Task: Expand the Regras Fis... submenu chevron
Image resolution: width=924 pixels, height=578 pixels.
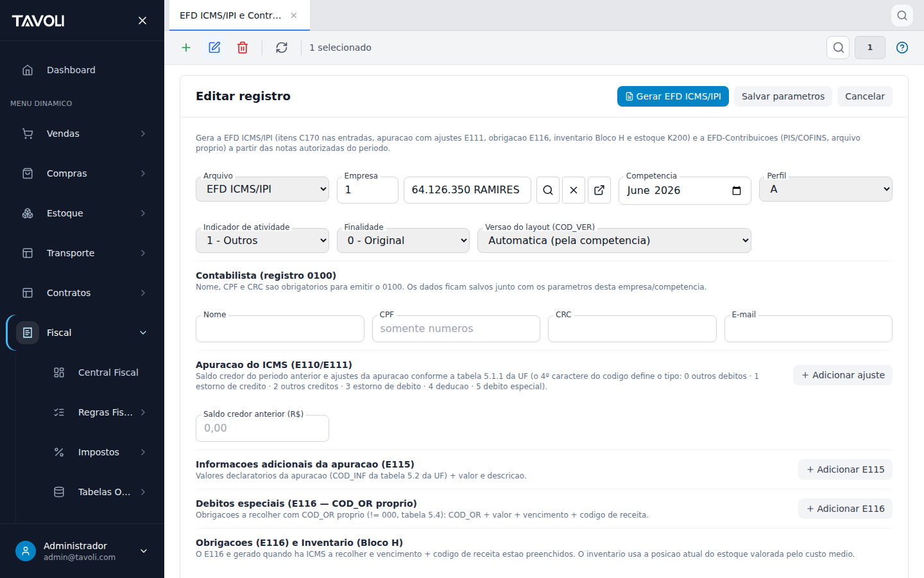Action: pyautogui.click(x=143, y=412)
